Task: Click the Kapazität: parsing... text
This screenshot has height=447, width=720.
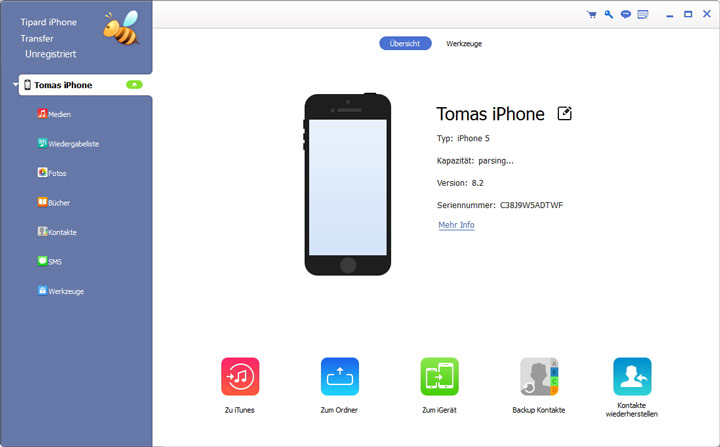Action: [475, 161]
